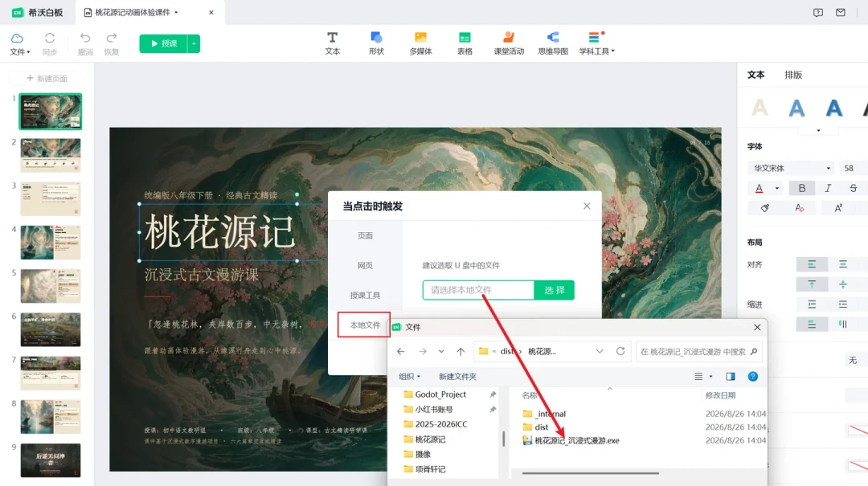Select slide thumbnail 9
868x486 pixels.
pyautogui.click(x=51, y=460)
